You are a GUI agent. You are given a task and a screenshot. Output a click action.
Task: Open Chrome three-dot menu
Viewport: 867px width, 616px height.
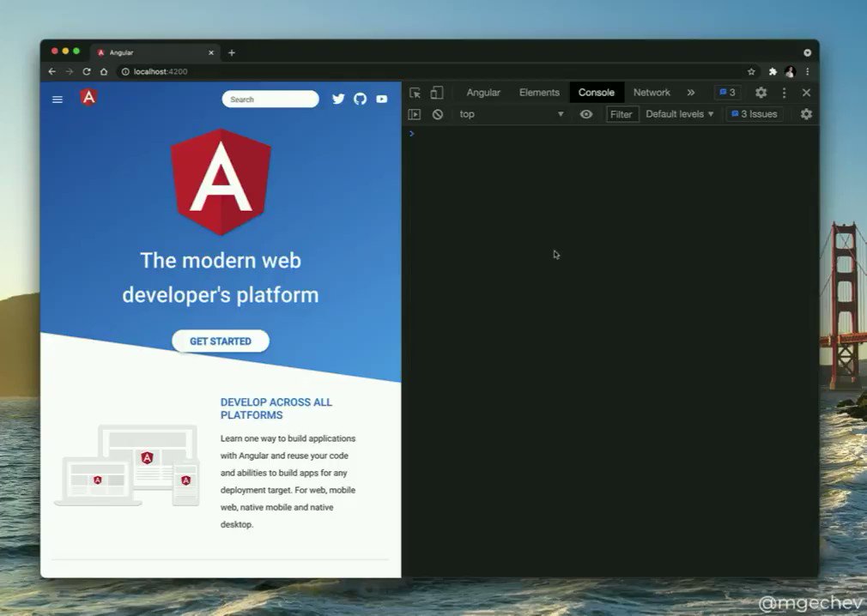[x=807, y=71]
